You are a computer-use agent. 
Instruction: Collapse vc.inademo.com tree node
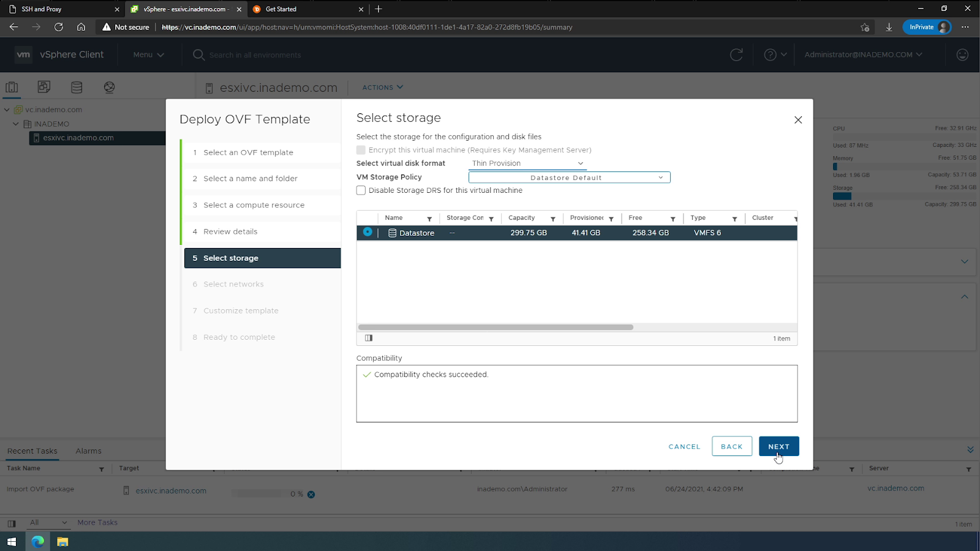point(7,110)
